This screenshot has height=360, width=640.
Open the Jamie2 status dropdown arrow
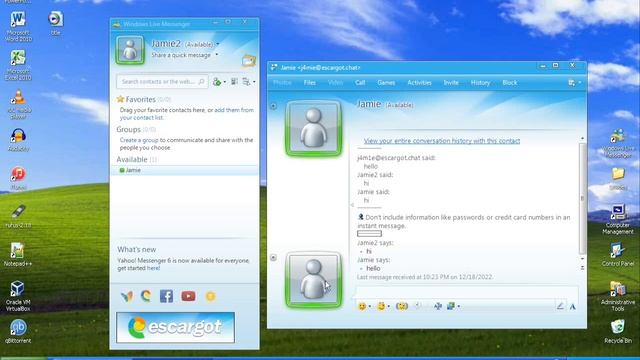(x=218, y=44)
